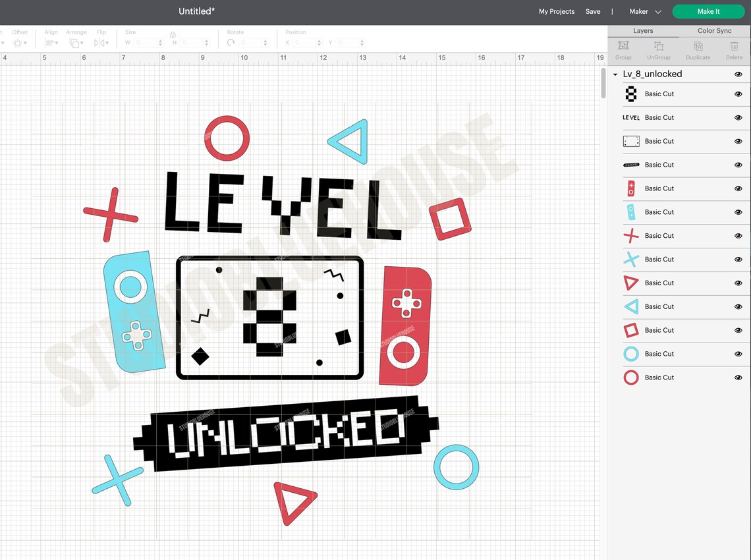Open My Projects

click(557, 11)
